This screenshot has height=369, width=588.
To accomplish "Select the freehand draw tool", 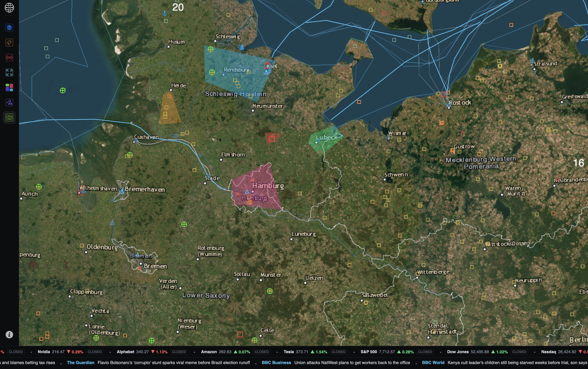I will tap(9, 102).
